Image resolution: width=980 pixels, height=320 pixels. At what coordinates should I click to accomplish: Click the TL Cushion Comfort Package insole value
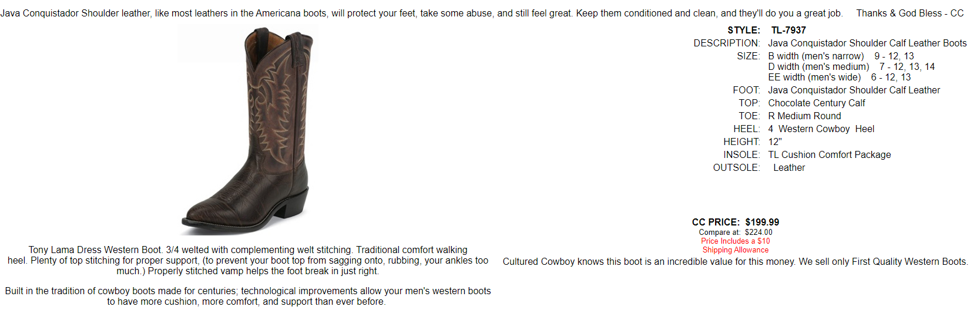pyautogui.click(x=830, y=155)
